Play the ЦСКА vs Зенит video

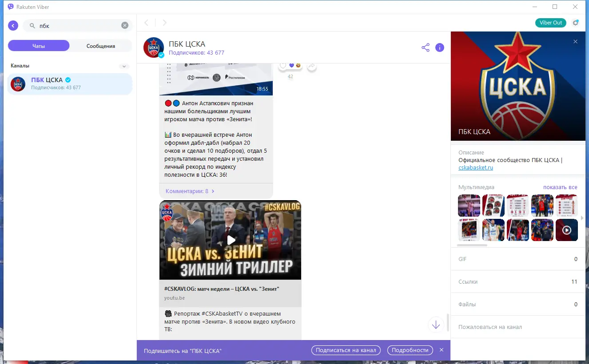click(231, 240)
